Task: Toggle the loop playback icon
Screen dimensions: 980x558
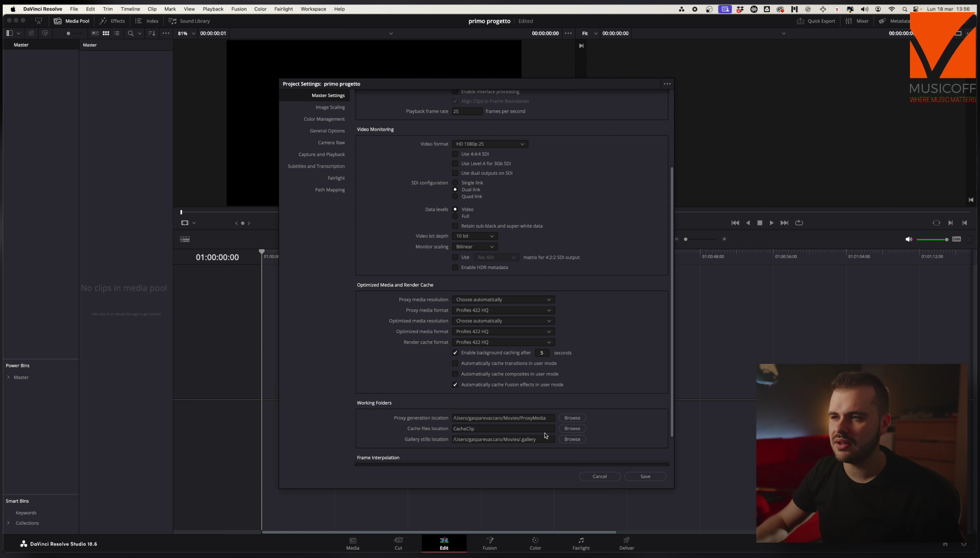Action: pos(799,223)
